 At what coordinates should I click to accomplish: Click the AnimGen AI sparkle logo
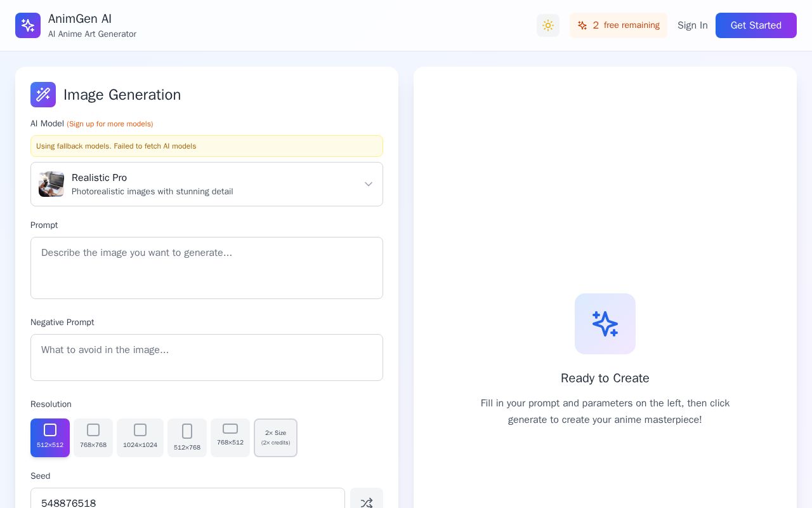tap(28, 25)
